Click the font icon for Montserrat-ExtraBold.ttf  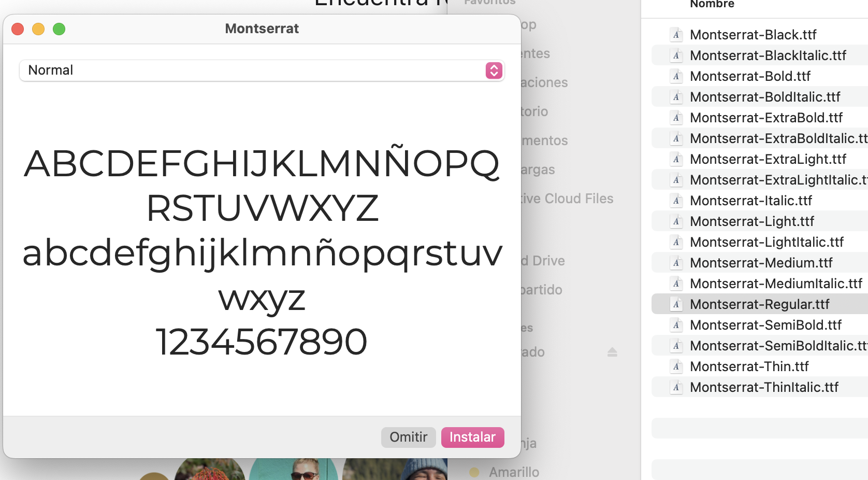point(676,118)
